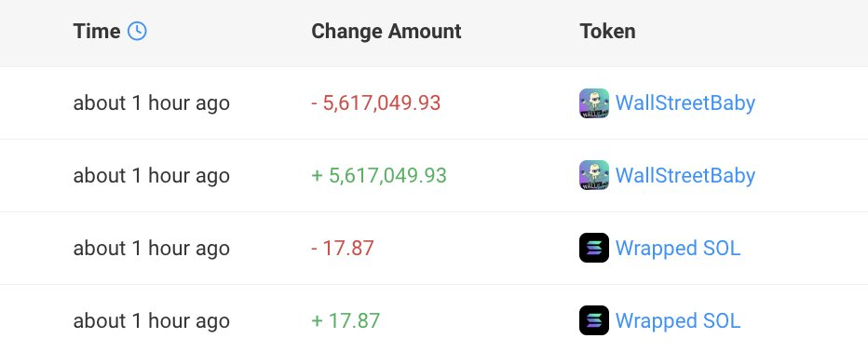The height and width of the screenshot is (352, 868).
Task: Click WallStreetBaby token icon in negative 5,617,049.93 row
Action: (594, 103)
